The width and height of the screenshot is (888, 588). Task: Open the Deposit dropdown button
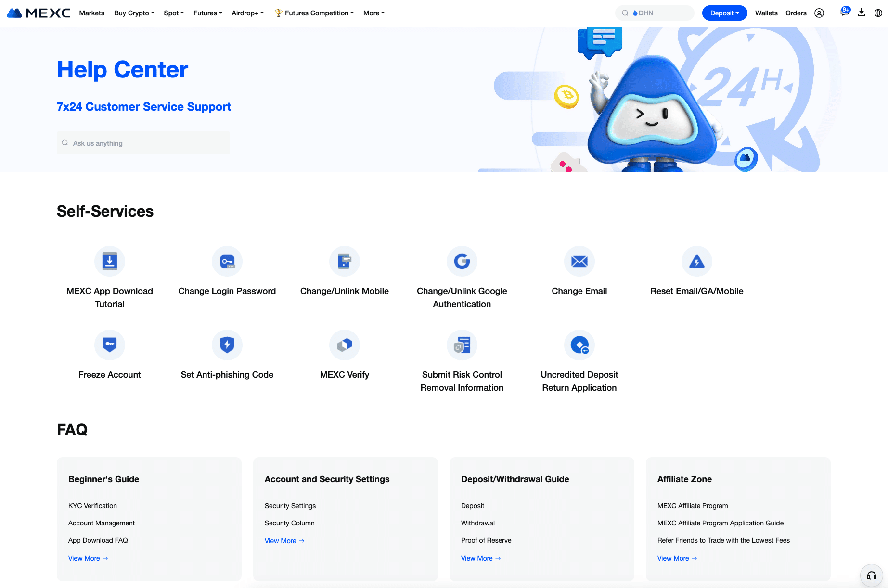point(725,13)
